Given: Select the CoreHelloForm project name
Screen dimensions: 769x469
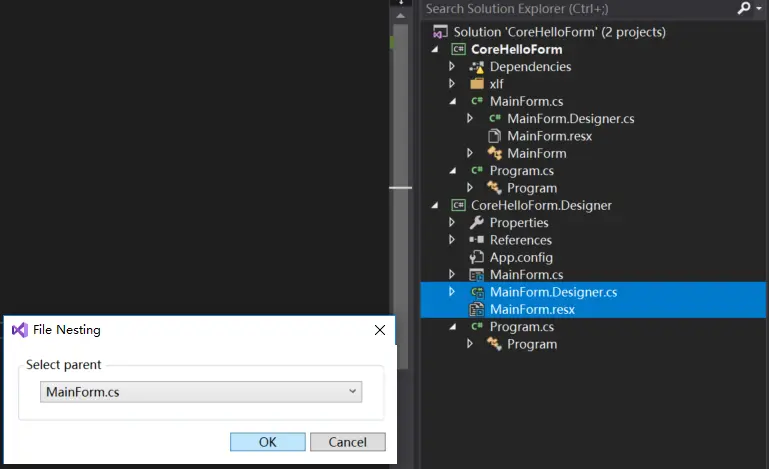Looking at the screenshot, I should [x=516, y=49].
